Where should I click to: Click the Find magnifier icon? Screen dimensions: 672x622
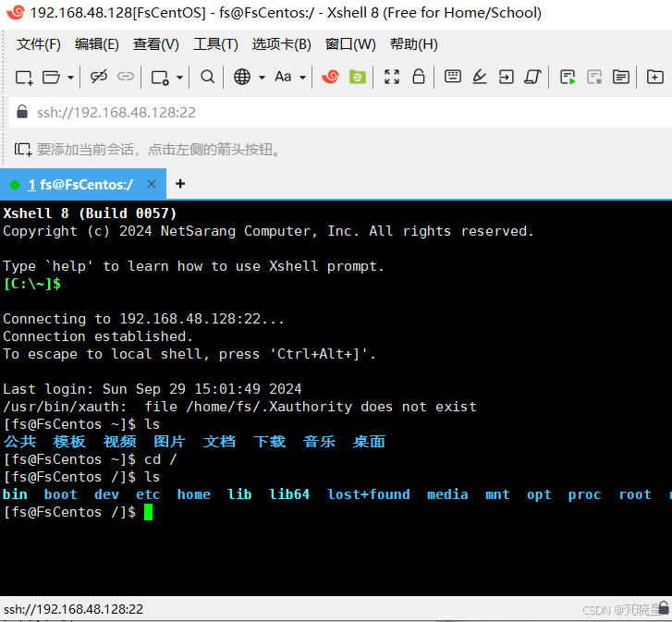(208, 77)
